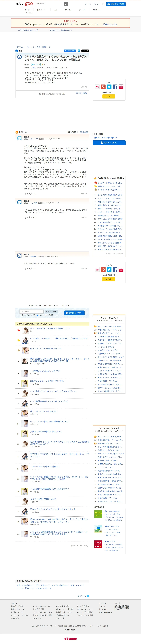Open サイトマップ footer link
The image size is (141, 644).
[44, 626]
